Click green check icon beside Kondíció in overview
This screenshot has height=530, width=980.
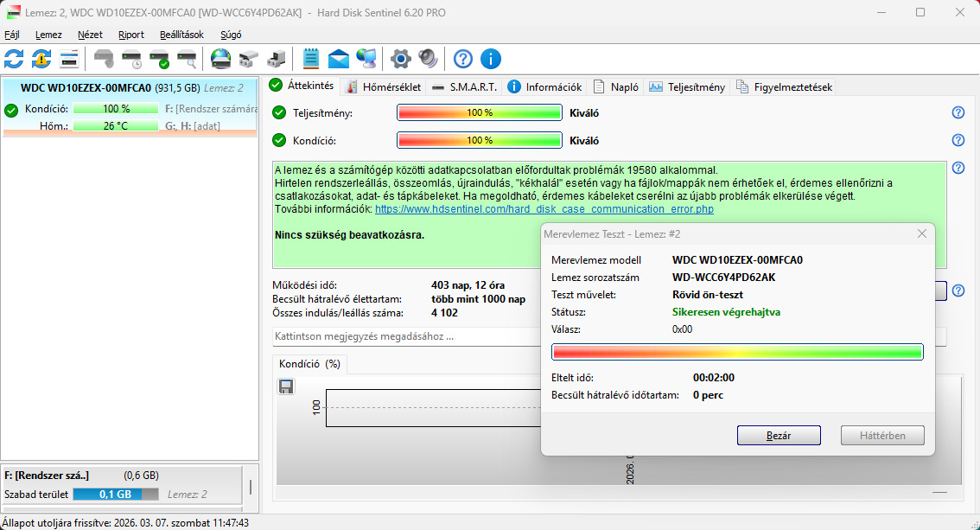click(279, 140)
